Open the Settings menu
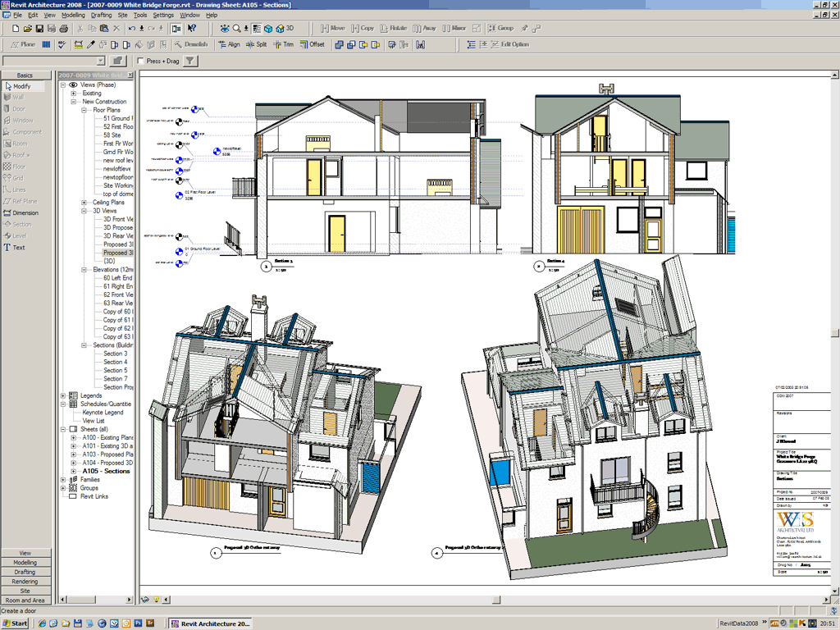Viewport: 840px width, 630px height. (x=163, y=15)
